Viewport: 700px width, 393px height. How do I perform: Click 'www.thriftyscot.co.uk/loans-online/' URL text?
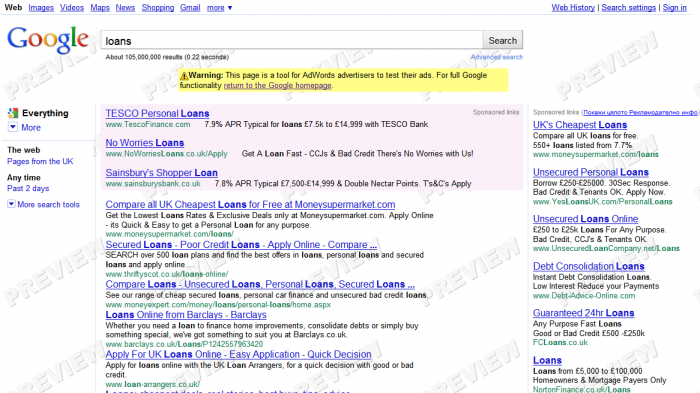[x=167, y=274]
